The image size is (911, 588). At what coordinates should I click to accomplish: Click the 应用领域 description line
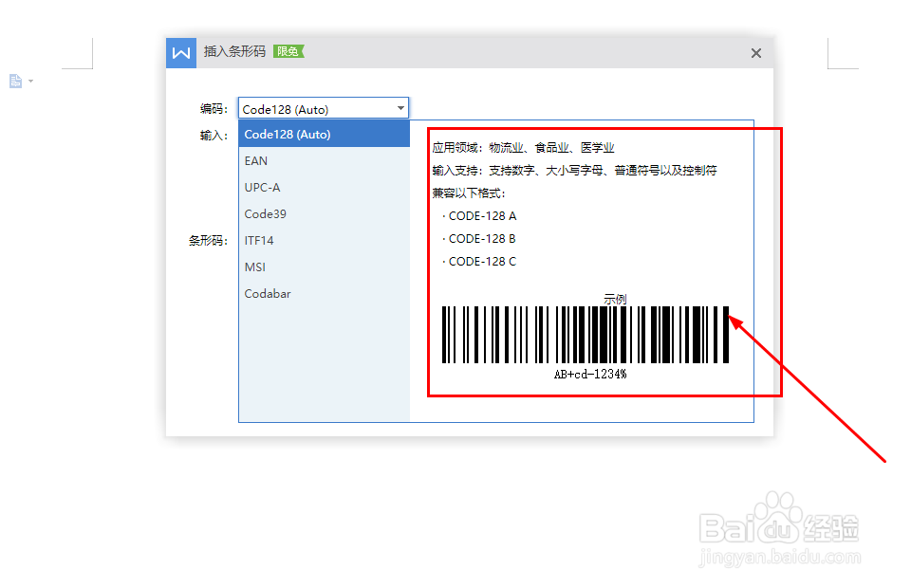pyautogui.click(x=523, y=147)
